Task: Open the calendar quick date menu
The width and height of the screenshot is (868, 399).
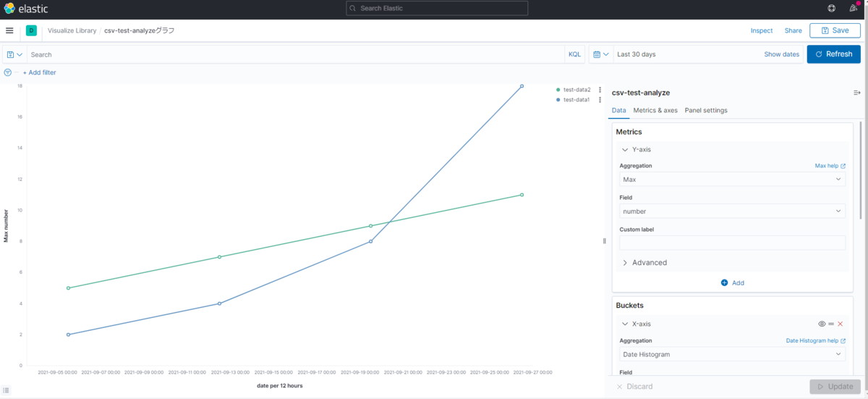Action: (600, 54)
